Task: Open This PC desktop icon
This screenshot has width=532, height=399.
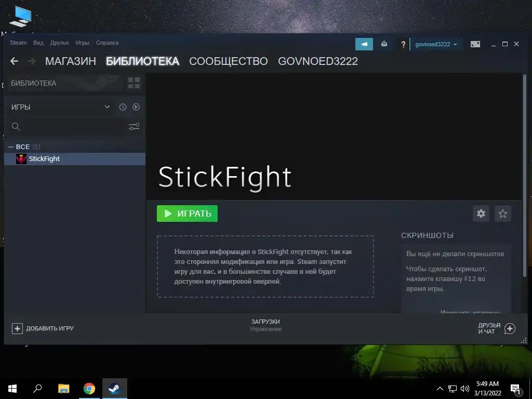Action: 20,16
